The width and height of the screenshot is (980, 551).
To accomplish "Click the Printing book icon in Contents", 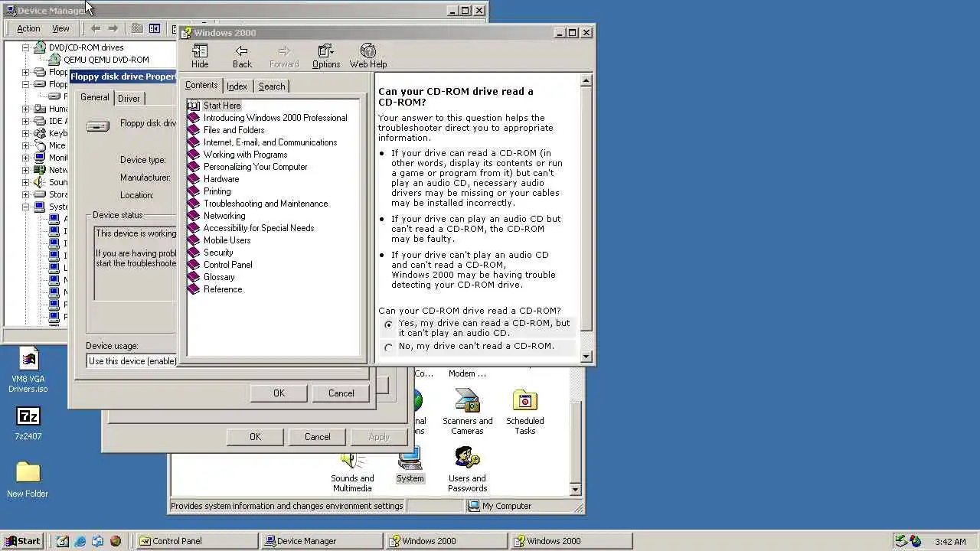I will pos(194,191).
